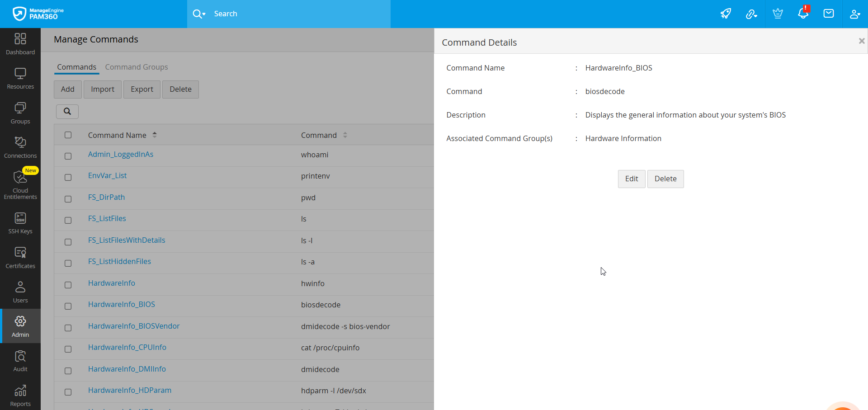This screenshot has height=410, width=868.
Task: Open the search scope dropdown arrow
Action: point(204,14)
